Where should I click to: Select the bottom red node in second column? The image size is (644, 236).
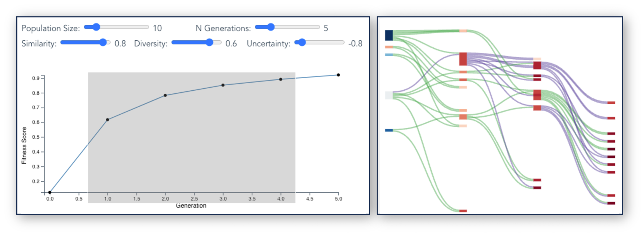pos(463,211)
